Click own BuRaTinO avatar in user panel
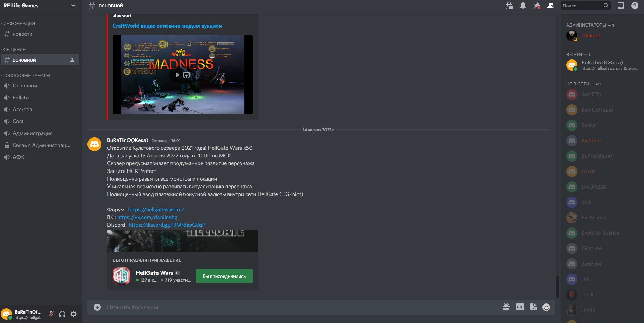The width and height of the screenshot is (644, 323). tap(6, 314)
